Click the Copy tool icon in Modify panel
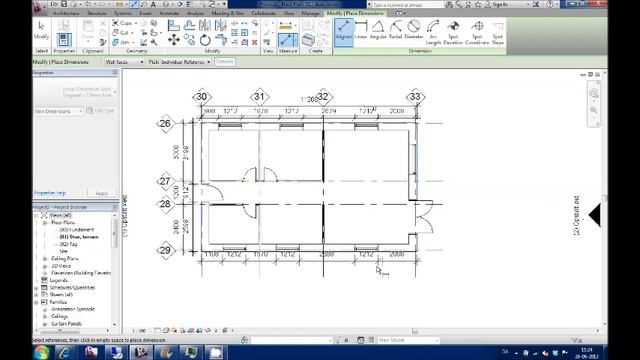The image size is (640, 360). pyautogui.click(x=189, y=40)
